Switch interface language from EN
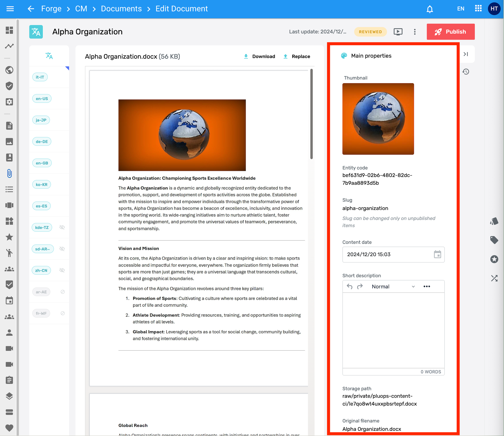Screen dimensions: 504x436 point(460,9)
